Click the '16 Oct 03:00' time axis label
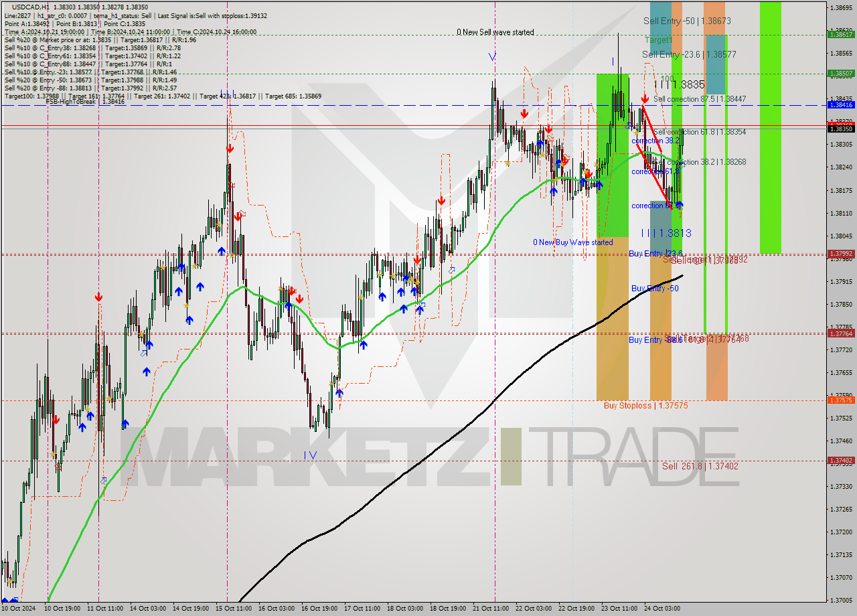 pyautogui.click(x=277, y=609)
